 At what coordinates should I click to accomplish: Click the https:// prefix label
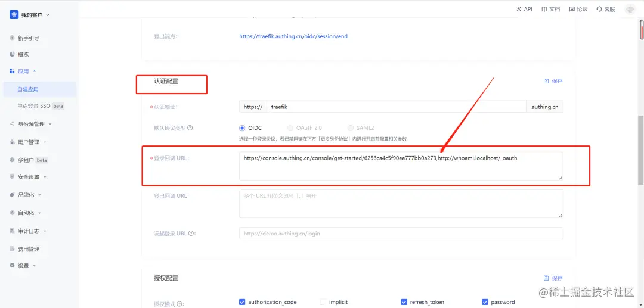click(253, 107)
